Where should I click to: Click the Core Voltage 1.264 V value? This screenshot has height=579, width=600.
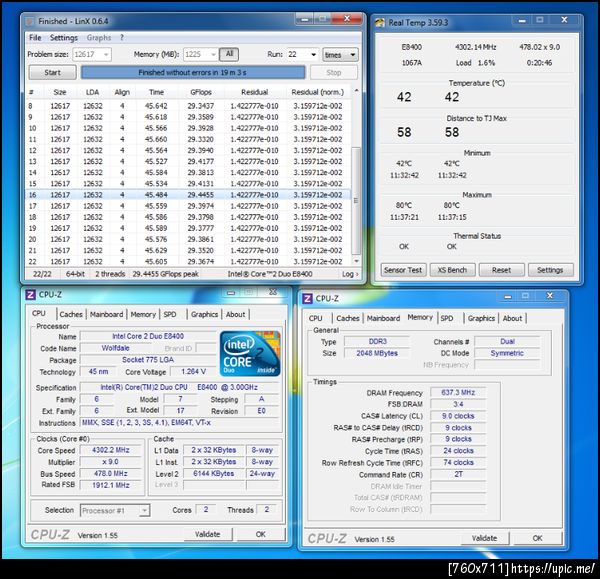click(x=193, y=372)
